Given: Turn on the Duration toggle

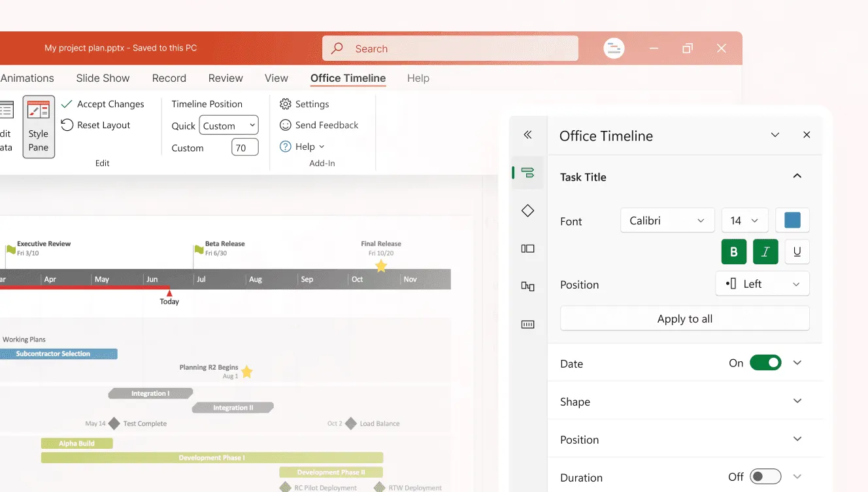Looking at the screenshot, I should point(765,477).
